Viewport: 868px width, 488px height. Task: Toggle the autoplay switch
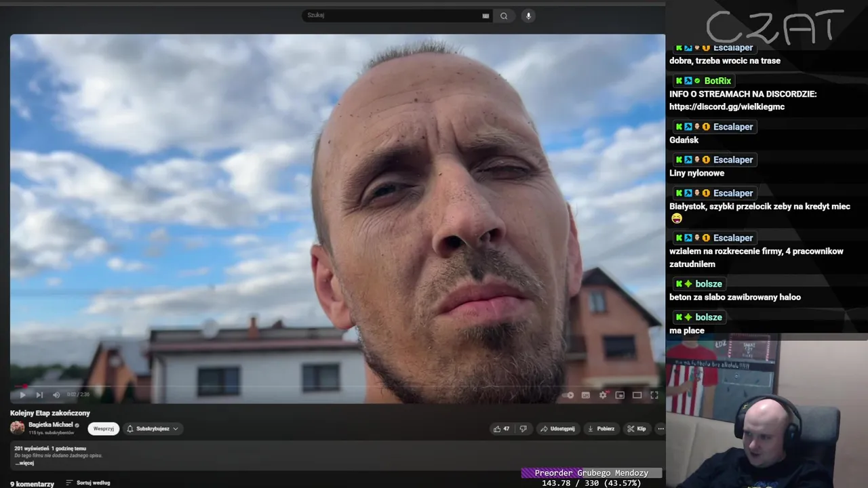(x=568, y=395)
